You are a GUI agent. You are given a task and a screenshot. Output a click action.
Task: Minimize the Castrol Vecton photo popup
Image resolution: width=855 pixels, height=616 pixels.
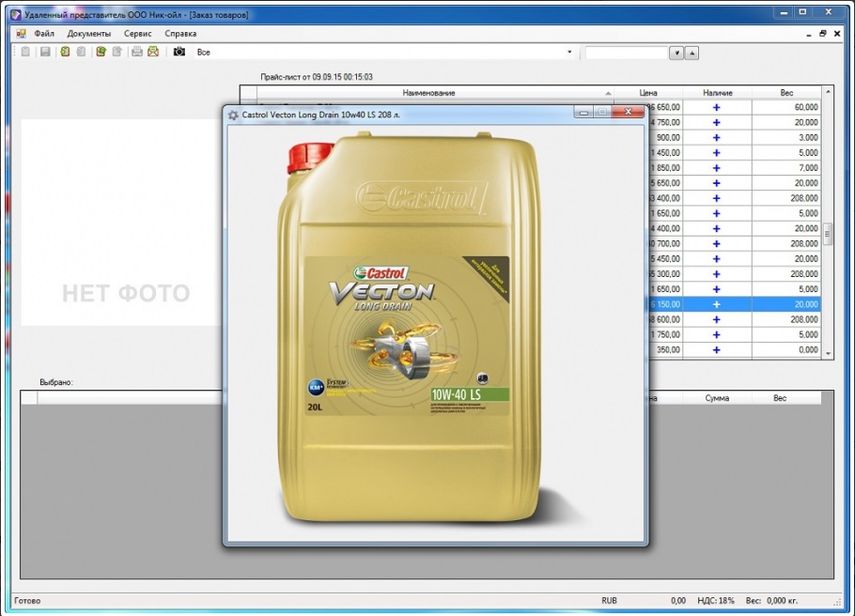583,112
